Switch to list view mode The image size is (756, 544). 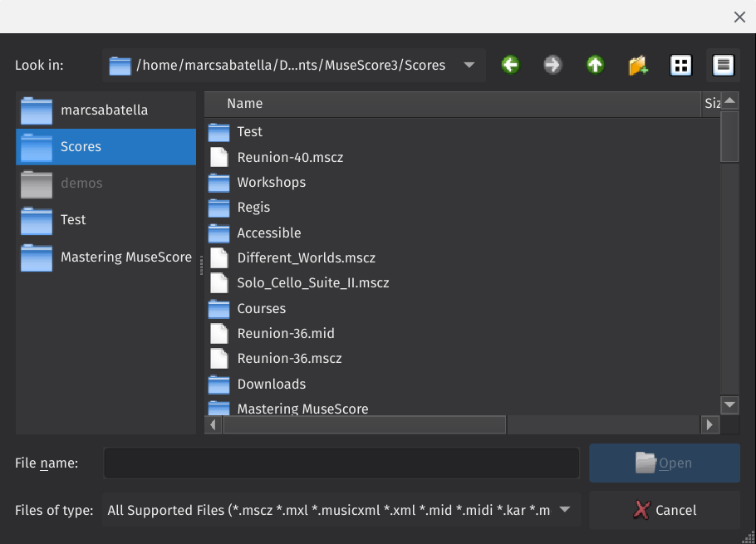(680, 65)
